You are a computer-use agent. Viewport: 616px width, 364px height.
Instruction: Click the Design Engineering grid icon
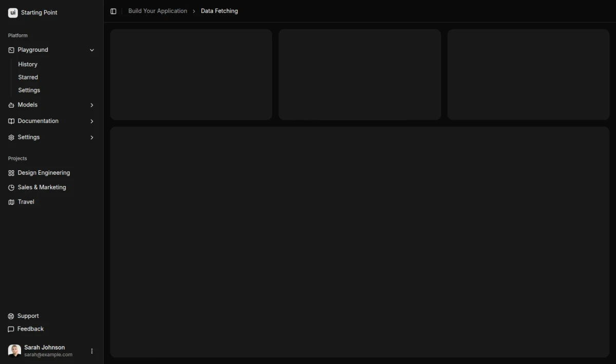coord(11,173)
